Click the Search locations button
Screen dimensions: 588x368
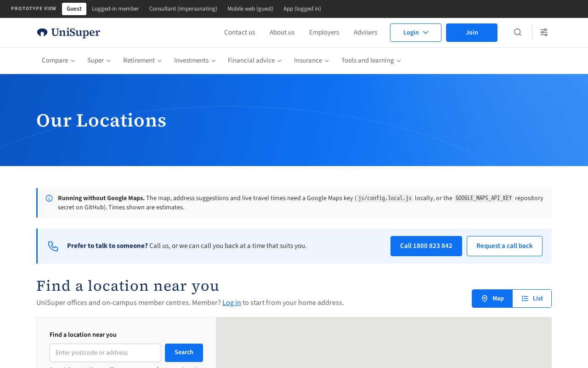pos(184,352)
